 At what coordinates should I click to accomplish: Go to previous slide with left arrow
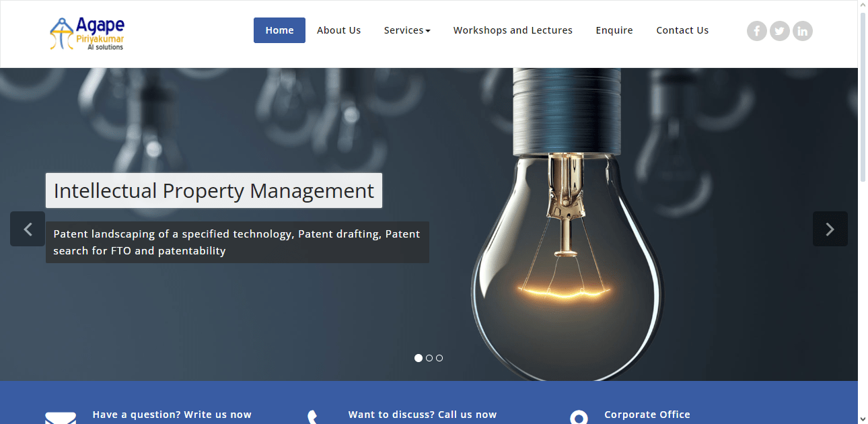tap(28, 229)
